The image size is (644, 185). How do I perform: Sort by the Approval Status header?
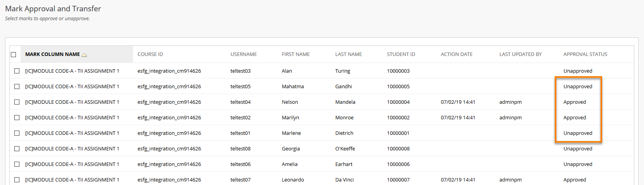[x=585, y=54]
